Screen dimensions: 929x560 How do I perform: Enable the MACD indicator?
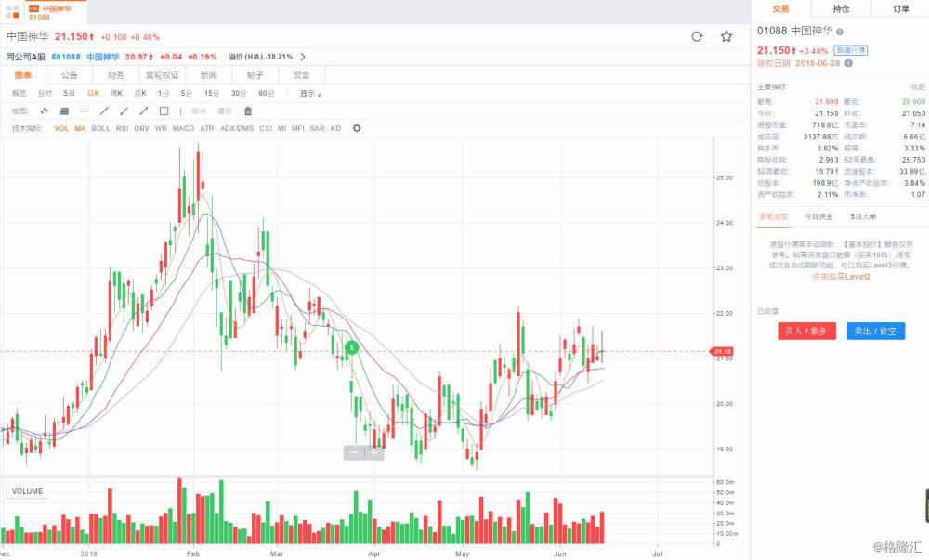(184, 128)
